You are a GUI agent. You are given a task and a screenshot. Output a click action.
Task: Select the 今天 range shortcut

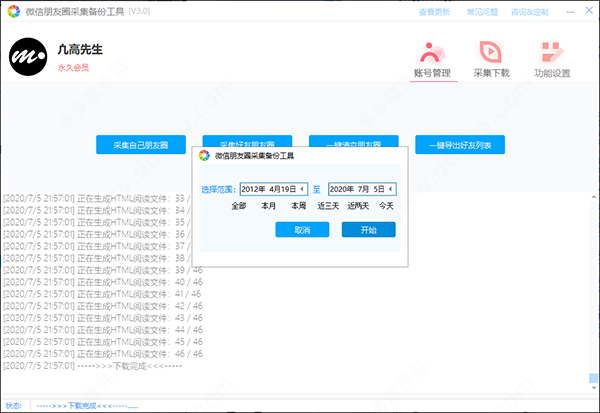click(x=386, y=206)
